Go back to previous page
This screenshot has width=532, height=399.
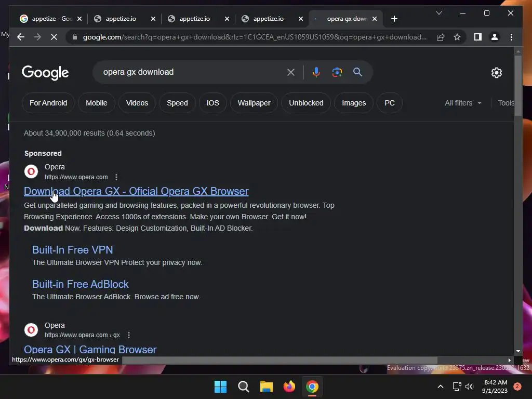[21, 37]
